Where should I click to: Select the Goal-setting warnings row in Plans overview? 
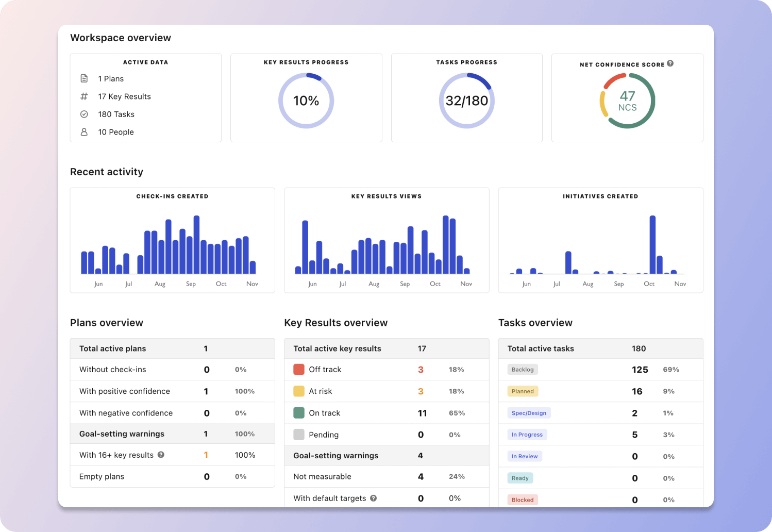tap(172, 434)
